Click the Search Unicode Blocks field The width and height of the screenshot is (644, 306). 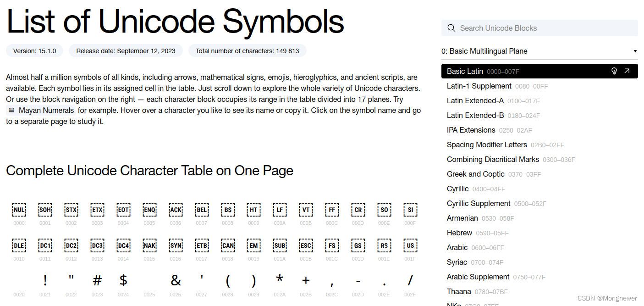(x=539, y=28)
